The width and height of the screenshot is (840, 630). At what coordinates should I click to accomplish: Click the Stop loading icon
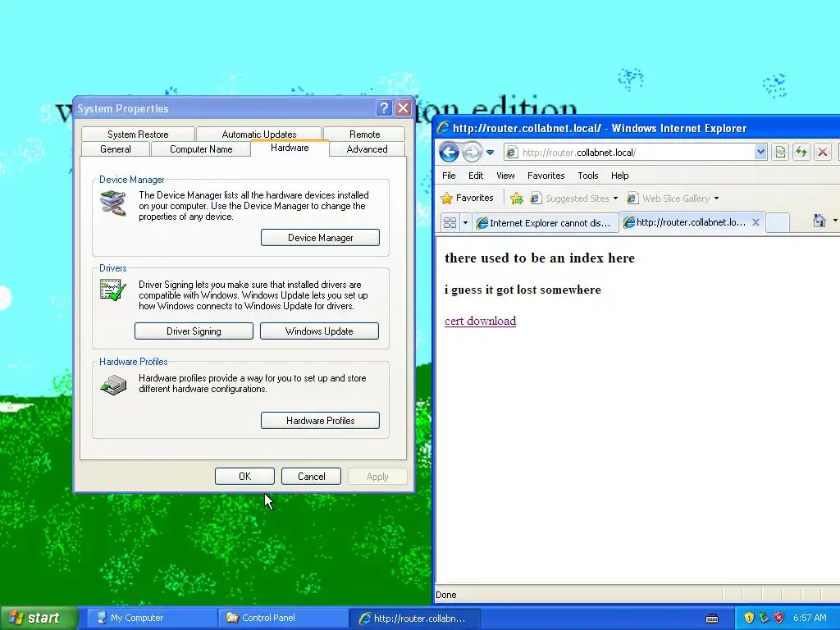(x=823, y=153)
